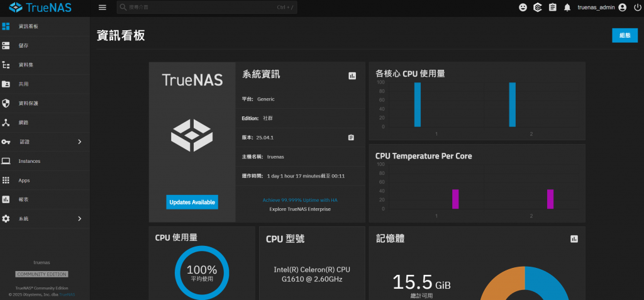The height and width of the screenshot is (300, 644).
Task: Open the 資訊看板 menu item
Action: tap(45, 26)
